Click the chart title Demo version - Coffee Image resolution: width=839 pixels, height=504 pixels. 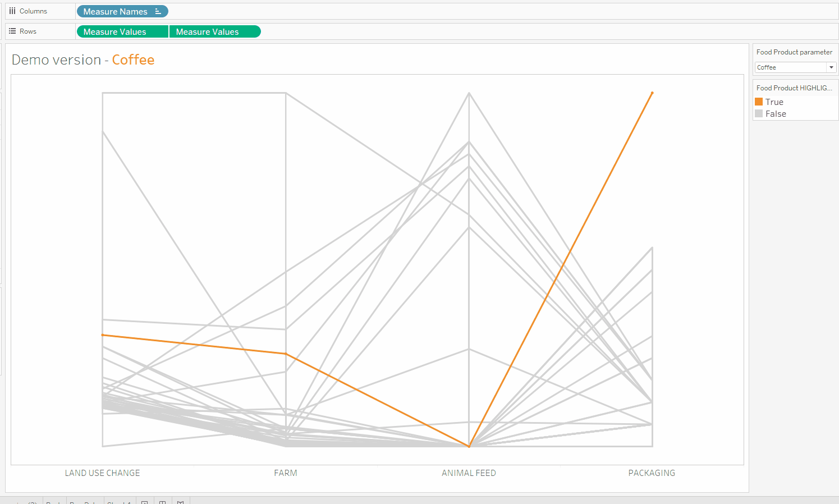pyautogui.click(x=83, y=59)
